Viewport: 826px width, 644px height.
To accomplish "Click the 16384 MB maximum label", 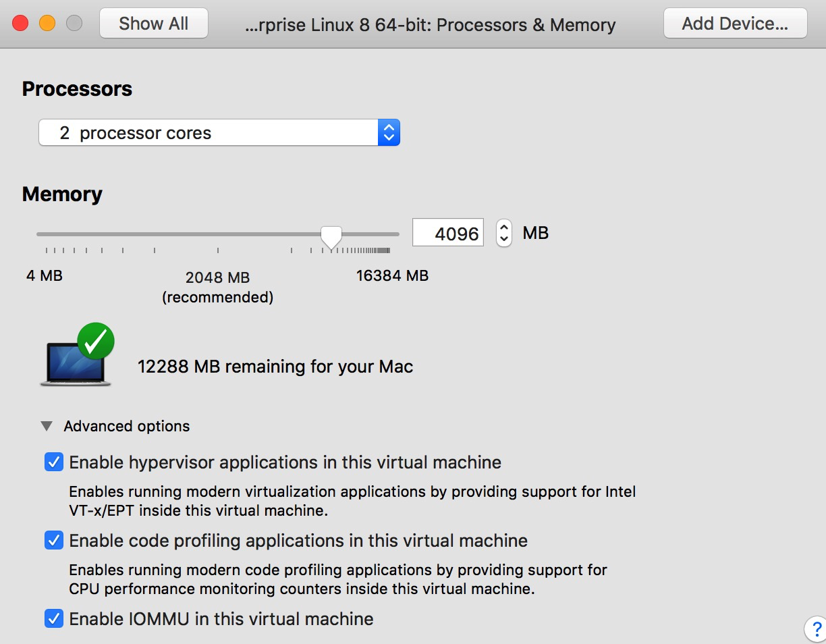I will (392, 275).
